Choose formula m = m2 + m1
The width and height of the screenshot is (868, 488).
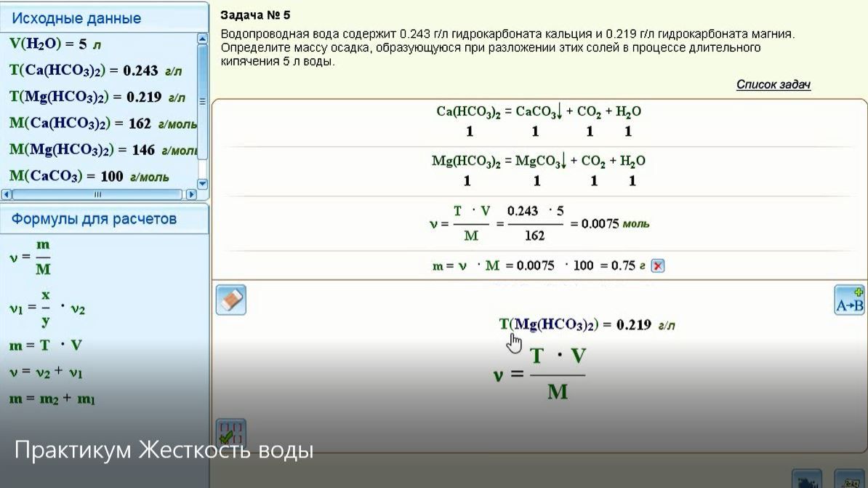pos(52,399)
